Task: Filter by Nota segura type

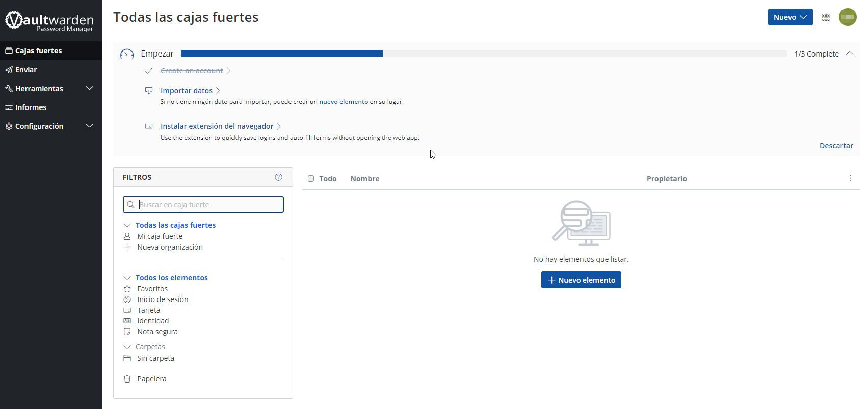Action: pyautogui.click(x=157, y=332)
